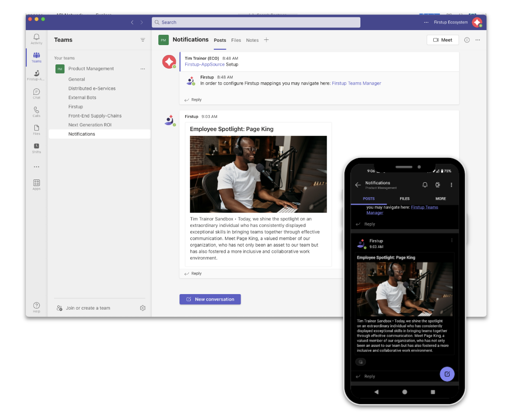Start a video meeting with Meet
The width and height of the screenshot is (515, 420).
click(x=443, y=40)
